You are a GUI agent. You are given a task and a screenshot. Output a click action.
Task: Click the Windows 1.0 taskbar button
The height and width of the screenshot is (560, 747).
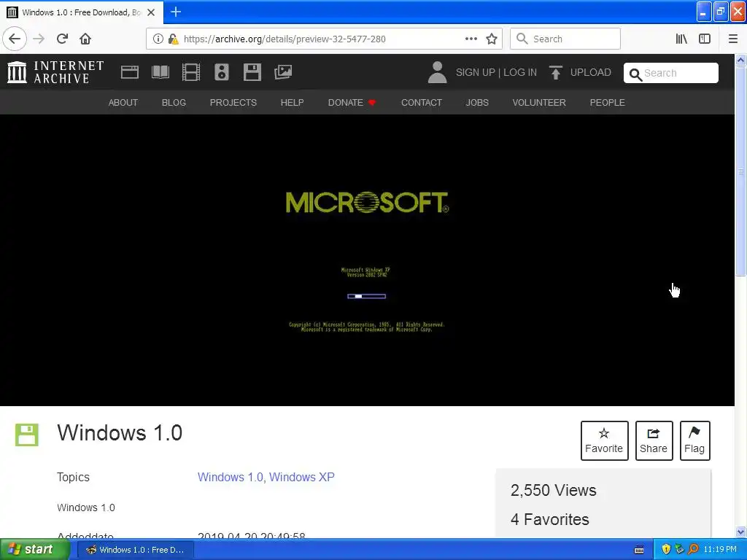tap(136, 550)
